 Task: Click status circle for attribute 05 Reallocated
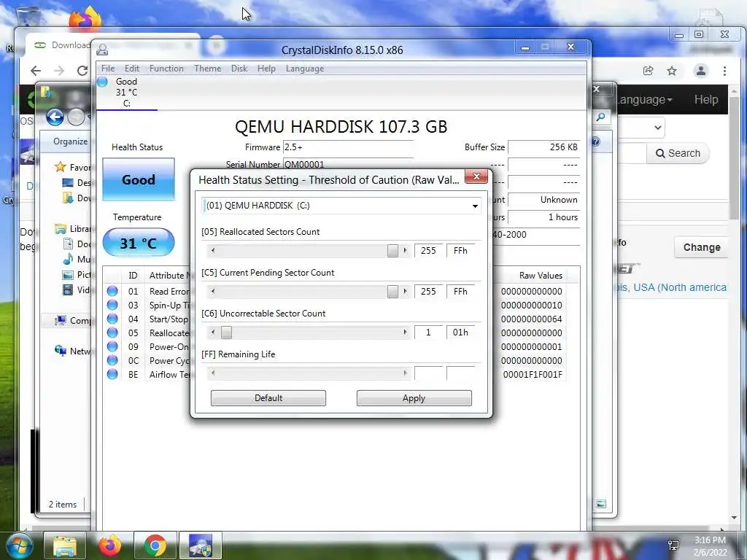click(112, 332)
